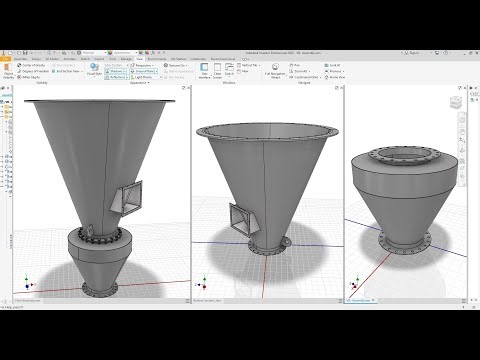Expand the Appearance panel flyout arrow
This screenshot has width=480, height=360.
coord(148,83)
